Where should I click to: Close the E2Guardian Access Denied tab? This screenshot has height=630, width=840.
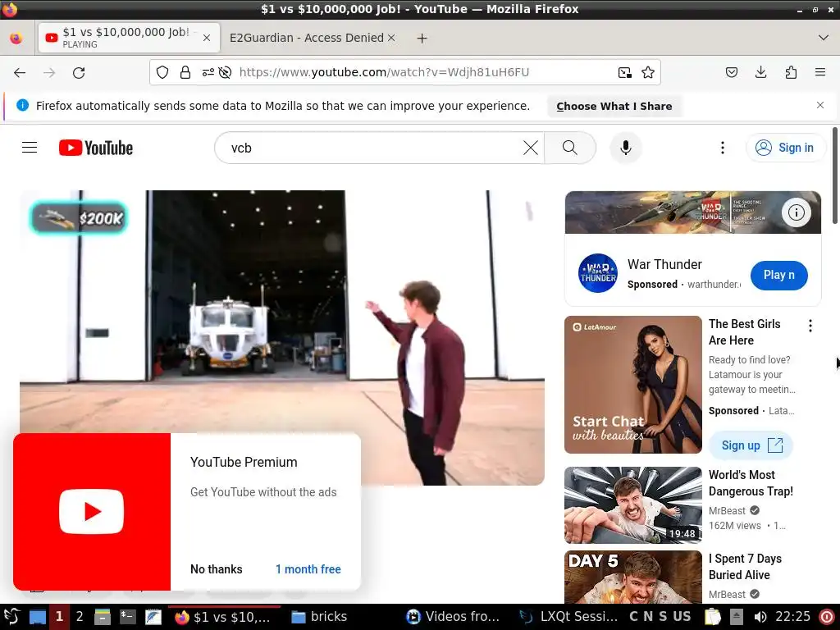[391, 38]
